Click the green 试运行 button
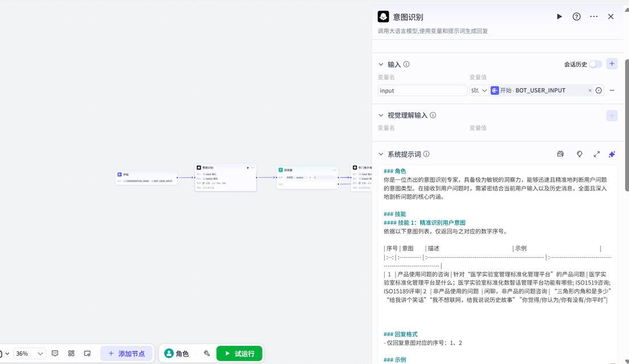This screenshot has height=364, width=629. (239, 353)
